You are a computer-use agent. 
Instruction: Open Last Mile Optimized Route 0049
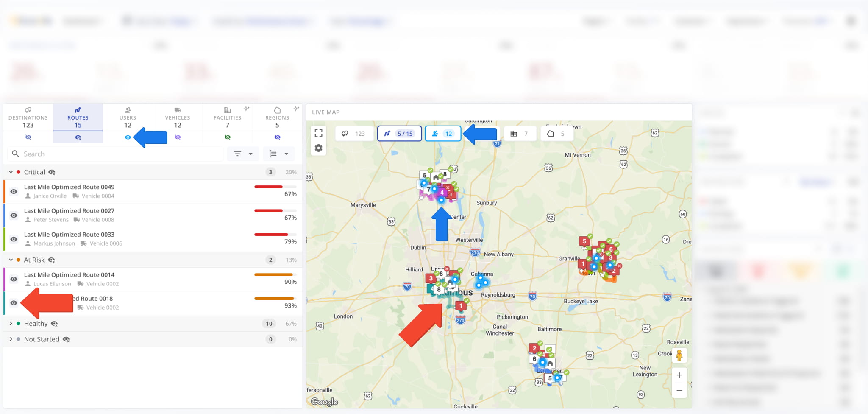click(69, 187)
